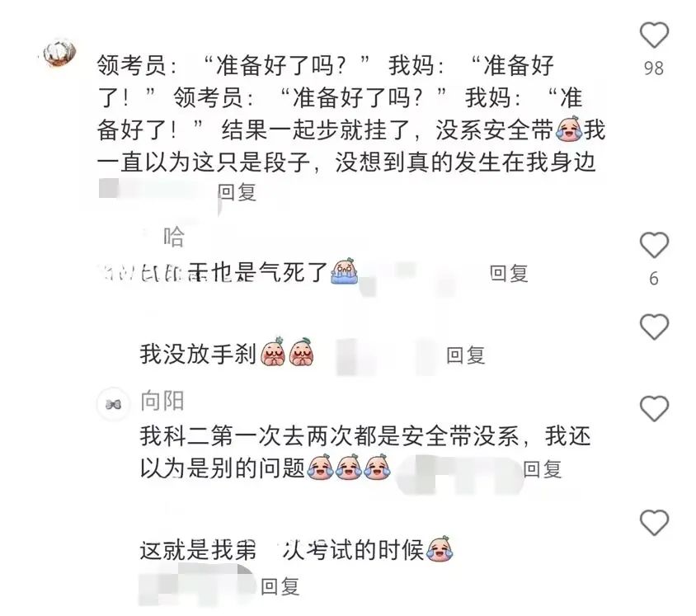Image resolution: width=696 pixels, height=616 pixels.
Task: Open the 向阳 username
Action: tap(162, 401)
